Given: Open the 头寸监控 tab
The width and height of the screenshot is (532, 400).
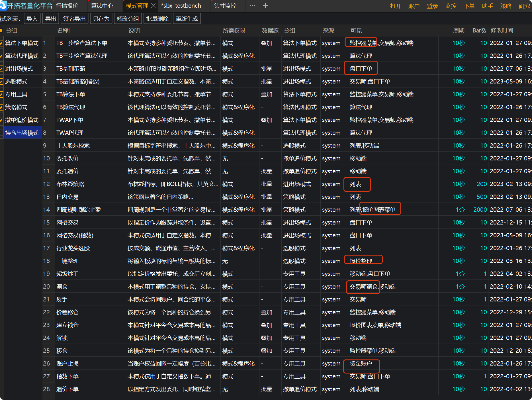Looking at the screenshot, I should tap(225, 6).
